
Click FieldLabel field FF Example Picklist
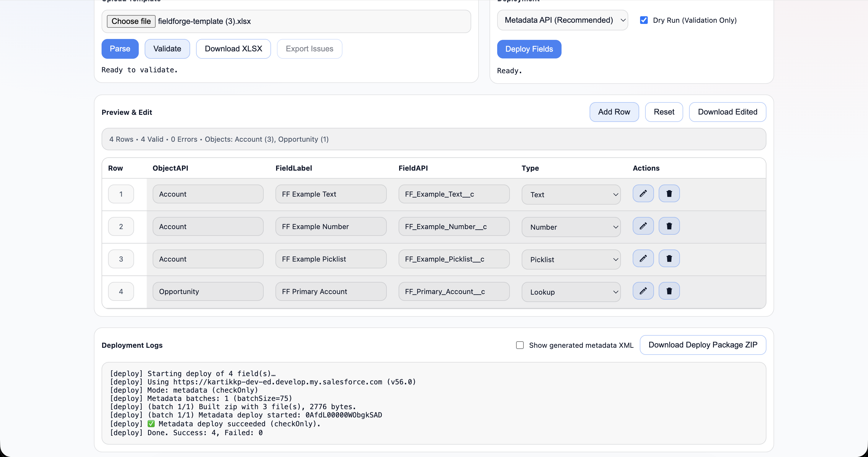(331, 259)
